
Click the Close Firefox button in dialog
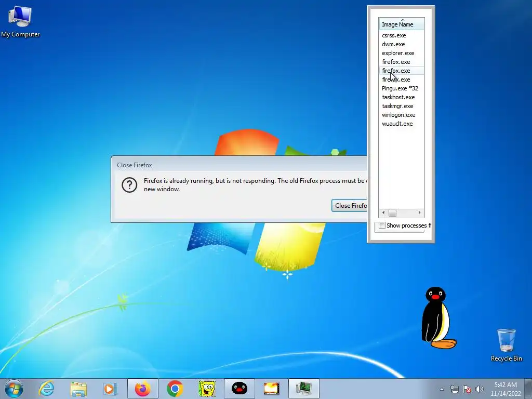349,206
